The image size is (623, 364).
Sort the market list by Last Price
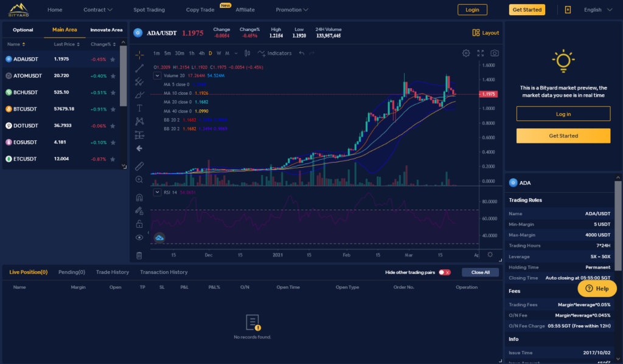tap(67, 44)
